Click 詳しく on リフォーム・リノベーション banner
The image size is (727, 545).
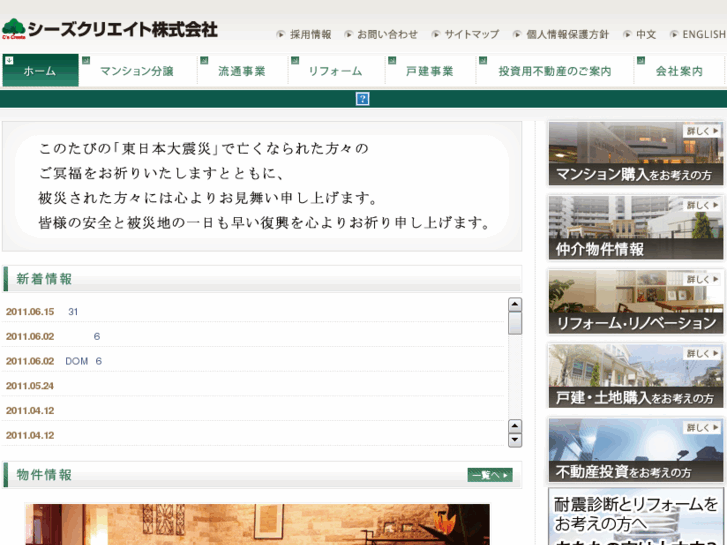[x=702, y=280]
